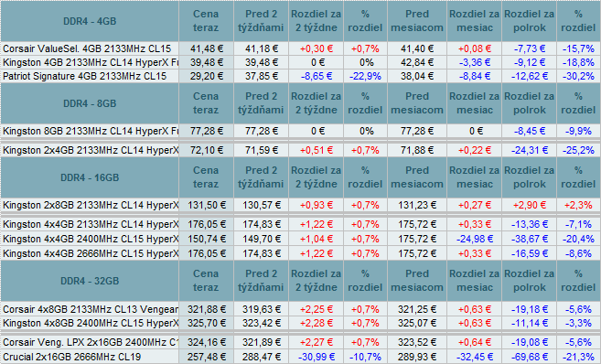
Task: Click the DDR4 - 8GB section header
Action: [x=90, y=103]
